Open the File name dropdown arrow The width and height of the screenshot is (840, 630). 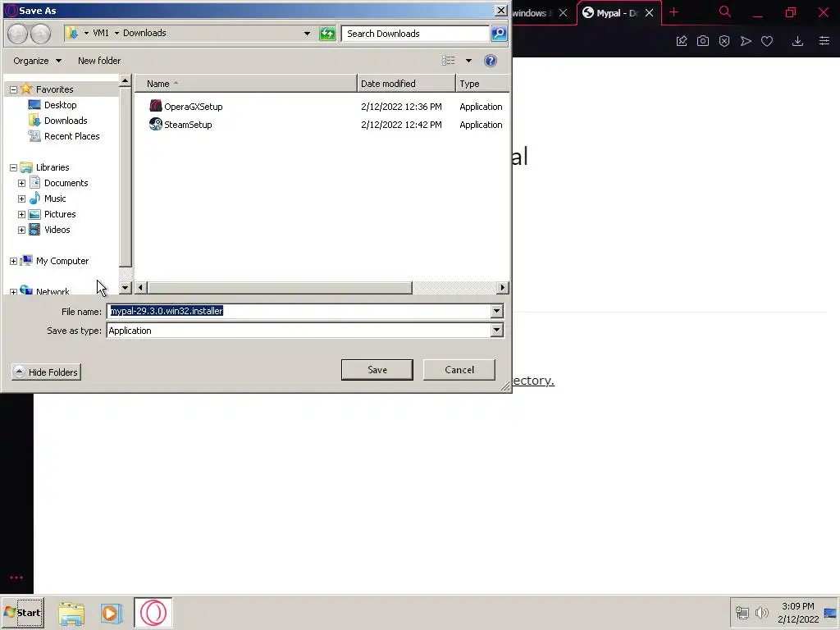coord(496,311)
